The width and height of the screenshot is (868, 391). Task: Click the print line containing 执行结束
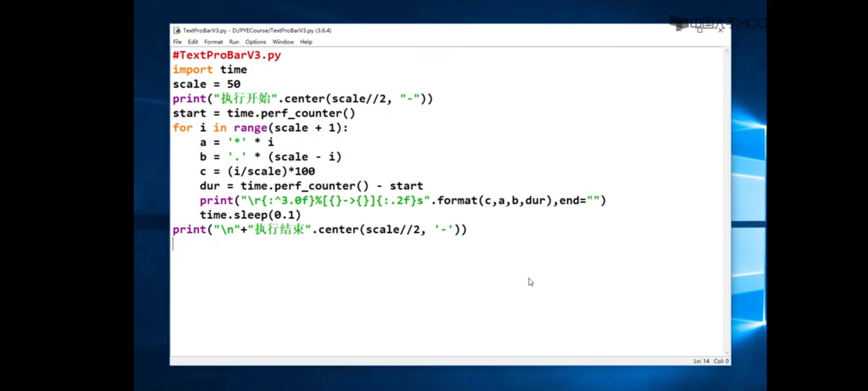point(320,230)
